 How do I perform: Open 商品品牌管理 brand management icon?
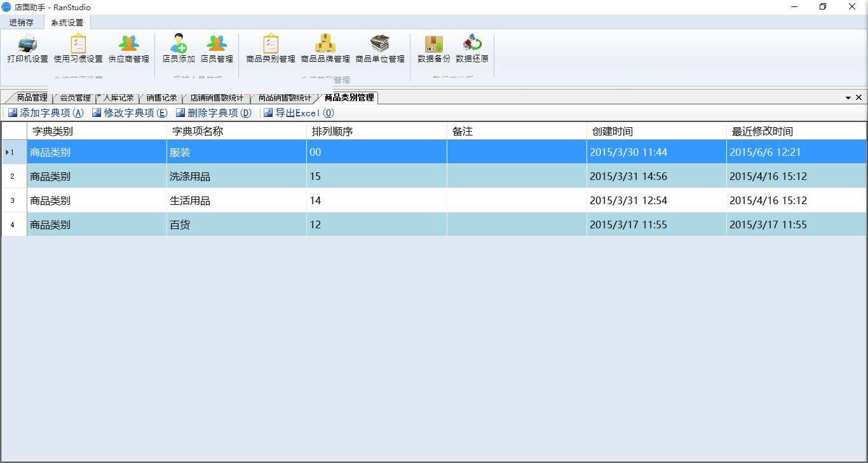pos(325,49)
